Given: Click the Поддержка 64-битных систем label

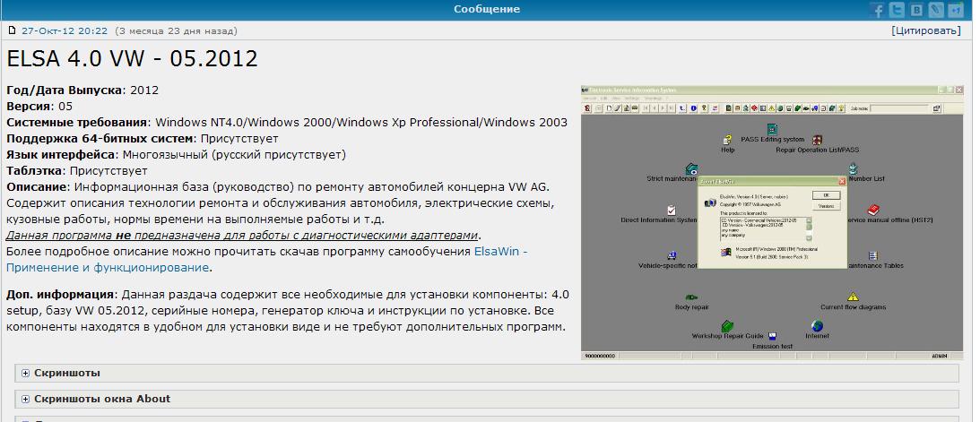Looking at the screenshot, I should [x=100, y=139].
